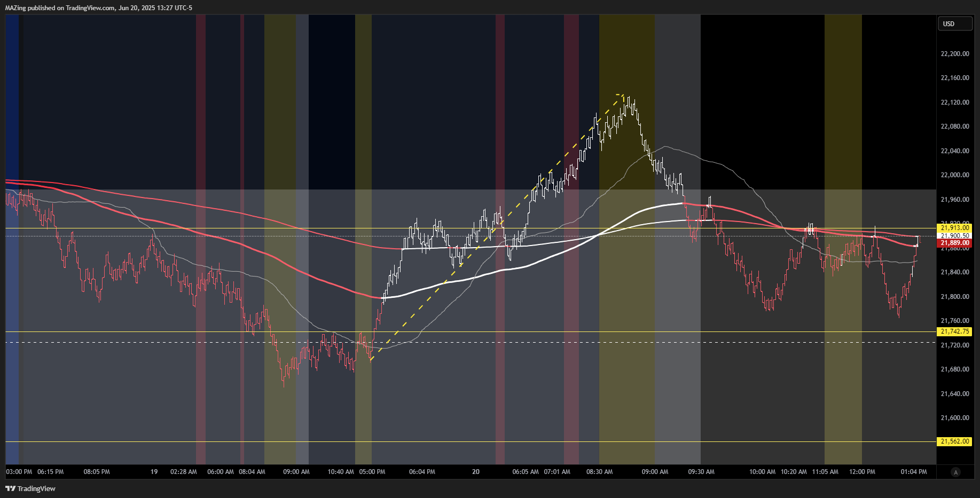Click the 22,200.00 price axis value
The image size is (980, 498).
coord(955,54)
